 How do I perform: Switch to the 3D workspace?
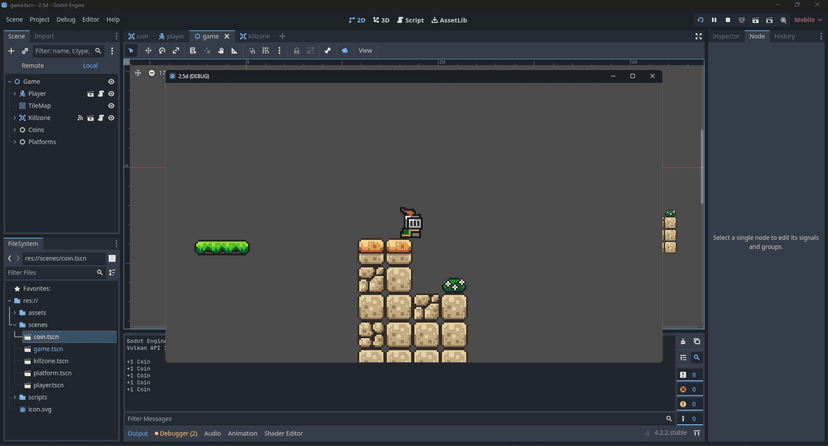coord(381,20)
